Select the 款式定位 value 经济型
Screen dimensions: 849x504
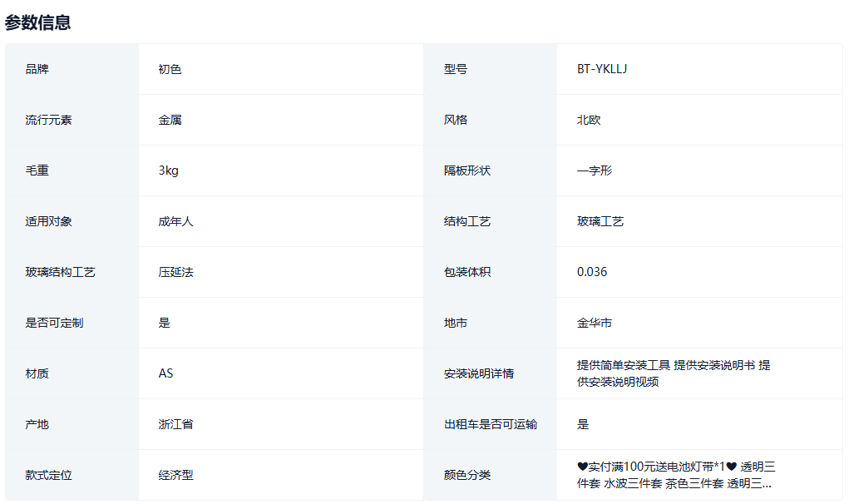click(175, 475)
